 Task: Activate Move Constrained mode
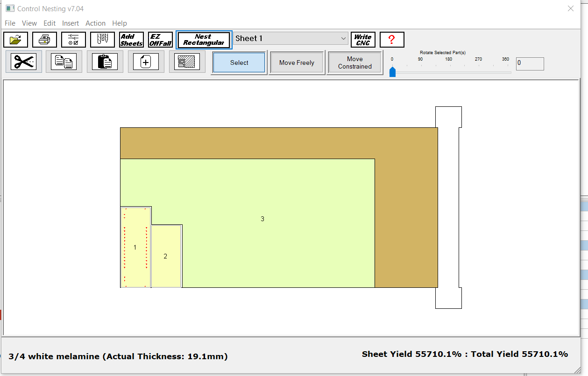coord(355,63)
